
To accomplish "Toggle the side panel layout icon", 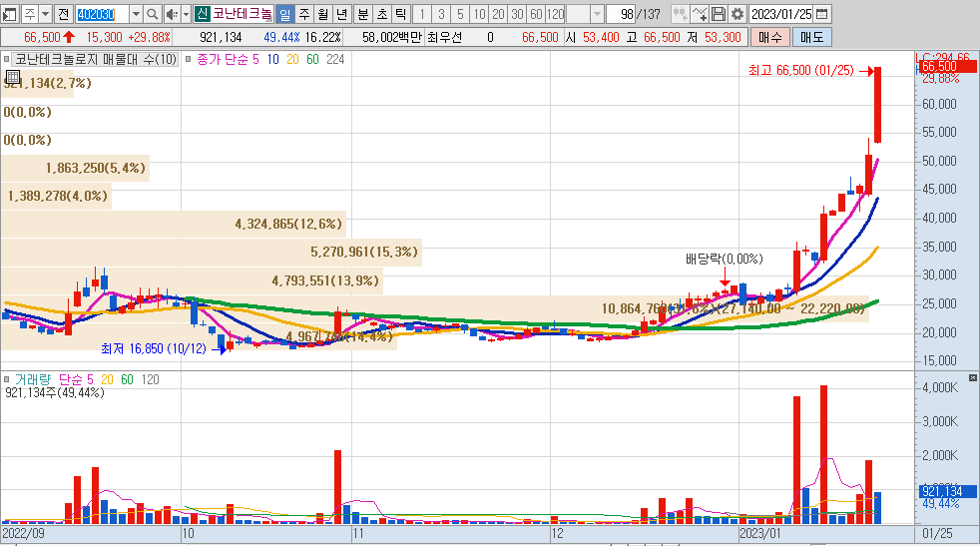I will point(9,14).
